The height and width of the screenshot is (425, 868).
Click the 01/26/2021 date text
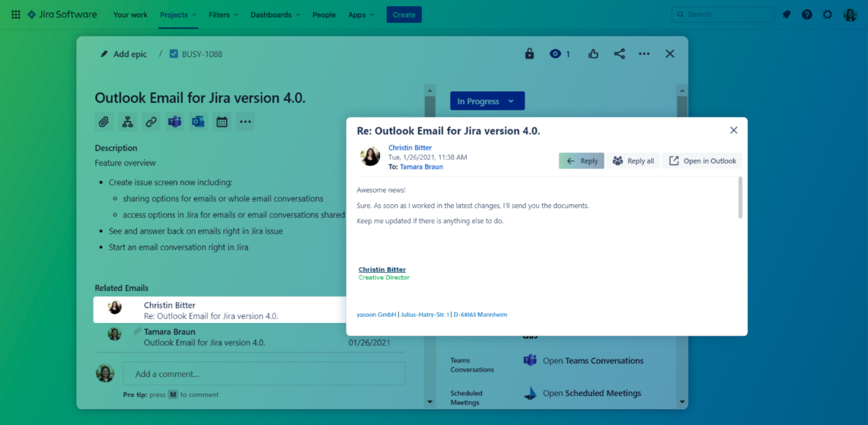(369, 343)
